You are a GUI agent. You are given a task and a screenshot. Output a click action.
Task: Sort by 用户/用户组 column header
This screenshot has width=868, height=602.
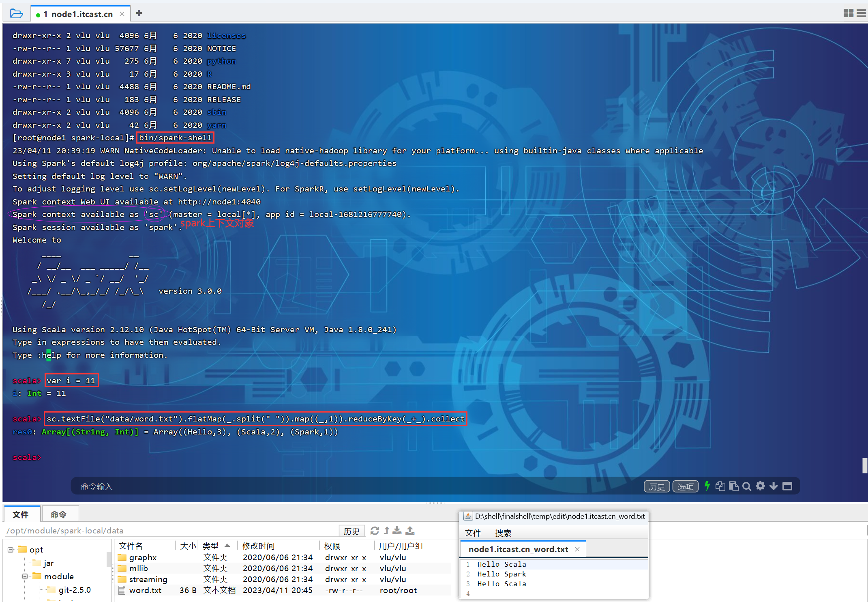click(x=414, y=546)
